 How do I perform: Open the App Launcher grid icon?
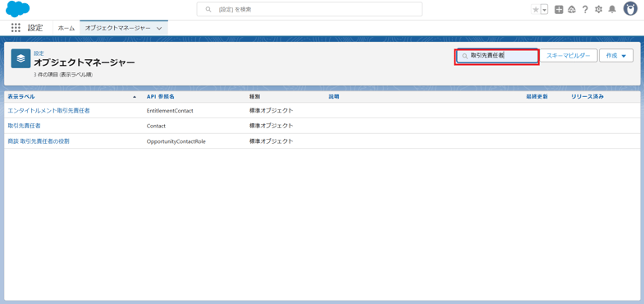(16, 28)
